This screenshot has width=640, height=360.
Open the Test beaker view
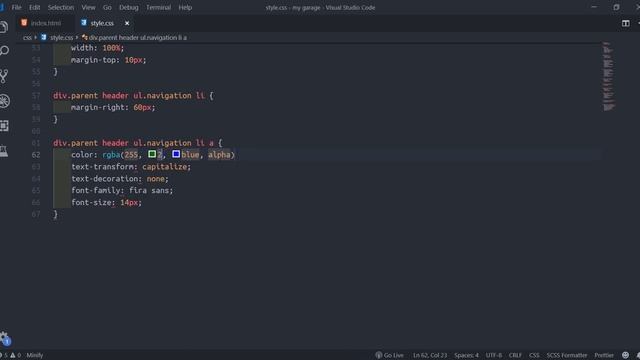pos(4,151)
